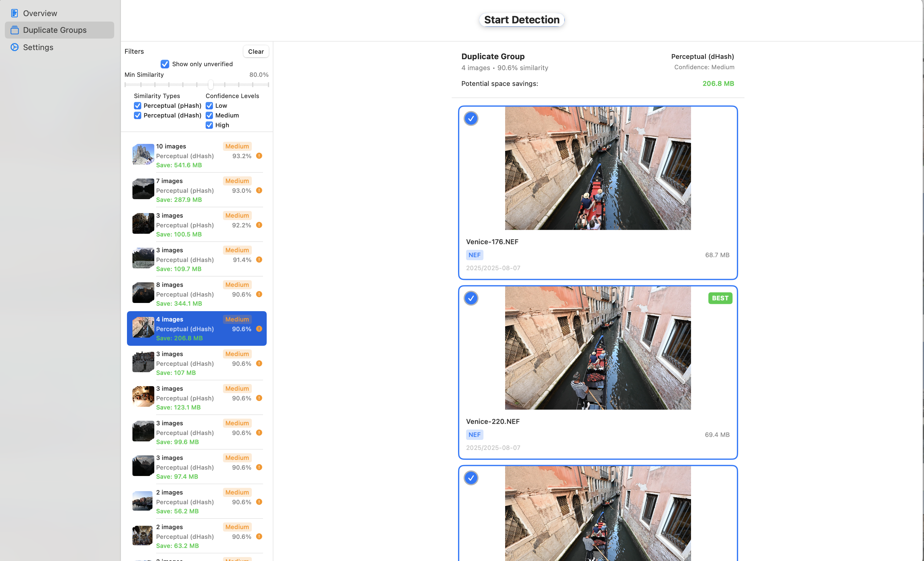Uncheck the High confidence level filter

(209, 125)
